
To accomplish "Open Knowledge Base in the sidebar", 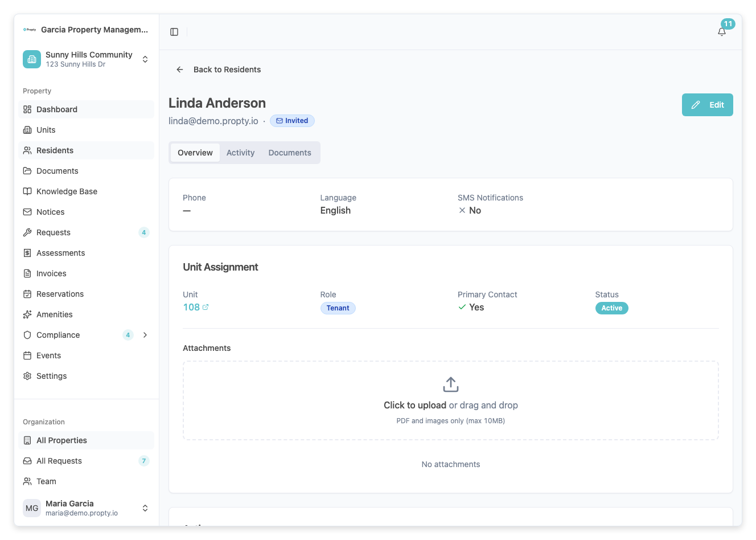I will [x=87, y=191].
